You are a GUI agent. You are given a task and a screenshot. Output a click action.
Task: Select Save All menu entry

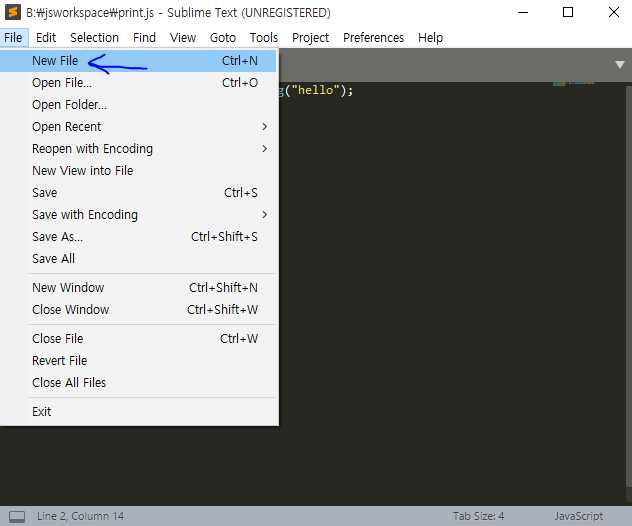coord(138,259)
